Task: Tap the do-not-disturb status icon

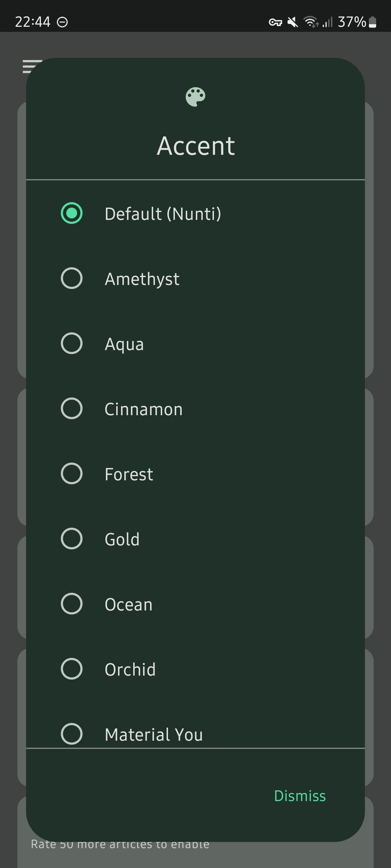Action: tap(62, 22)
